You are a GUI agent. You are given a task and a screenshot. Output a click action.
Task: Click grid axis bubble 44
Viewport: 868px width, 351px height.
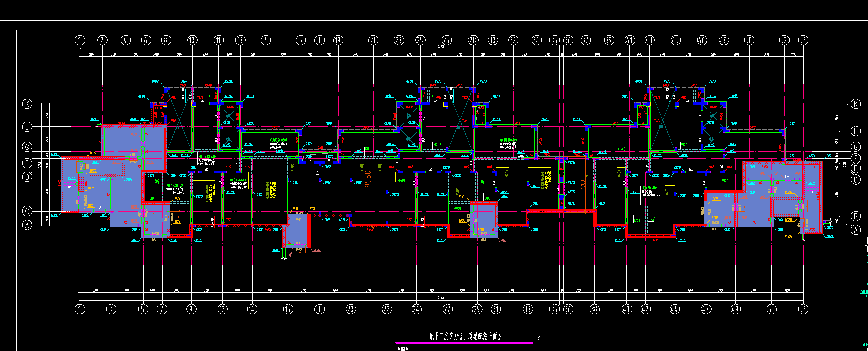click(674, 309)
